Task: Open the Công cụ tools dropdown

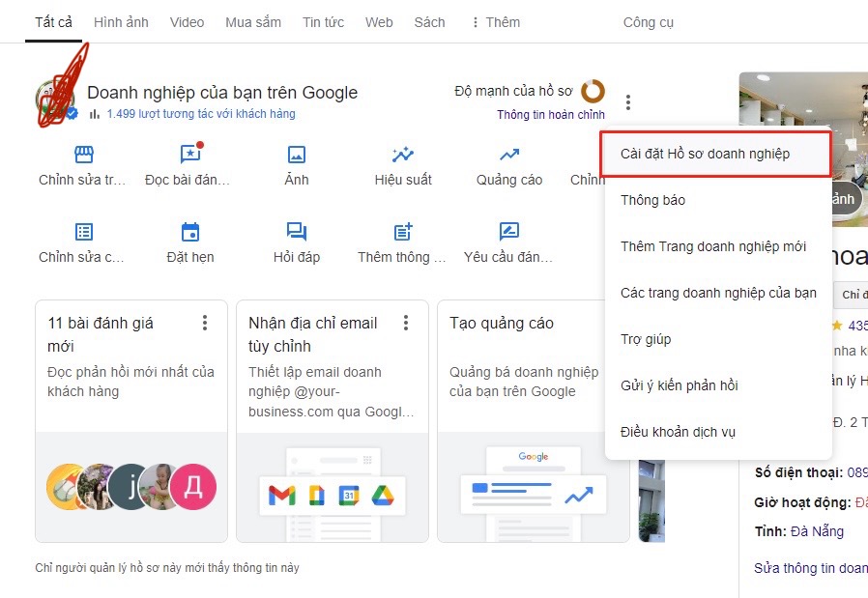Action: point(649,22)
